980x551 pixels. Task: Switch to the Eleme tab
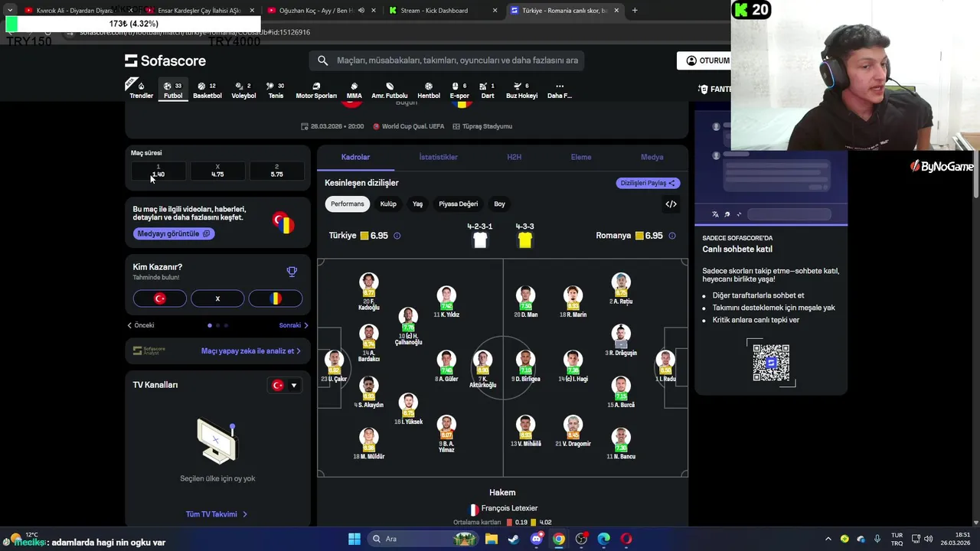[580, 157]
